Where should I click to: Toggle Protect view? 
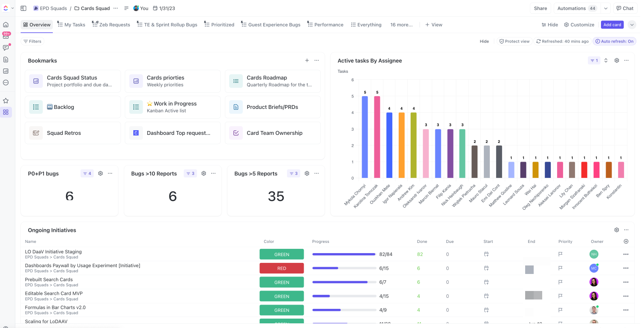click(x=515, y=41)
